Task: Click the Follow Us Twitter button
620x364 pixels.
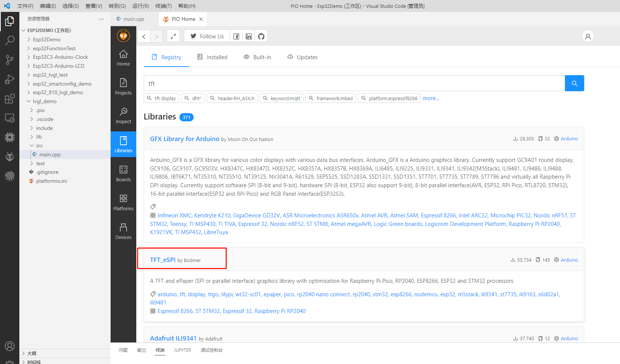Action: (207, 36)
